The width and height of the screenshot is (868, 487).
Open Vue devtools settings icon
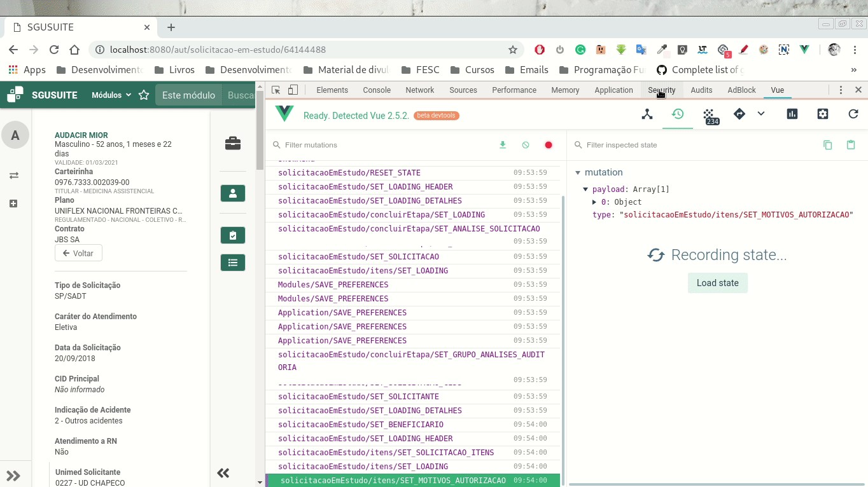[x=823, y=114]
